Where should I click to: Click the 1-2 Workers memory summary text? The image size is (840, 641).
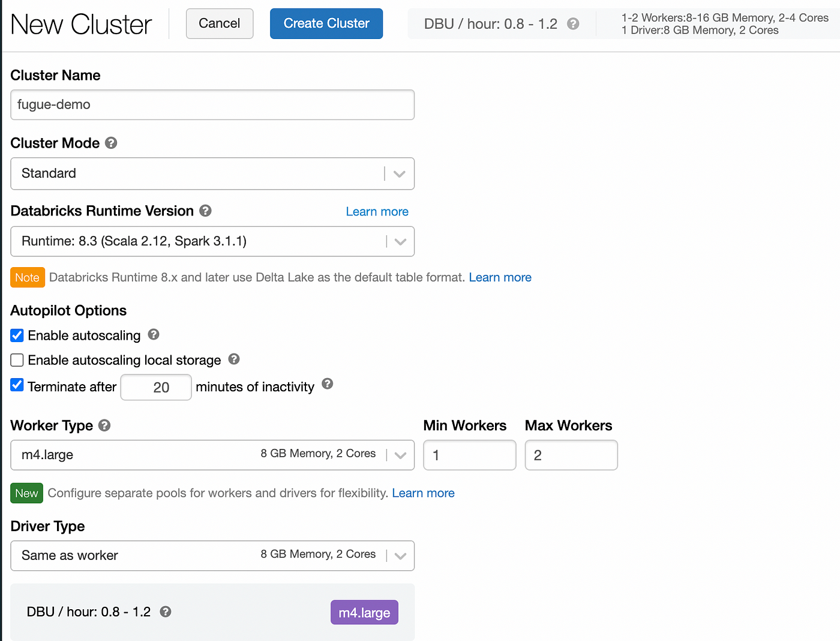tap(725, 17)
